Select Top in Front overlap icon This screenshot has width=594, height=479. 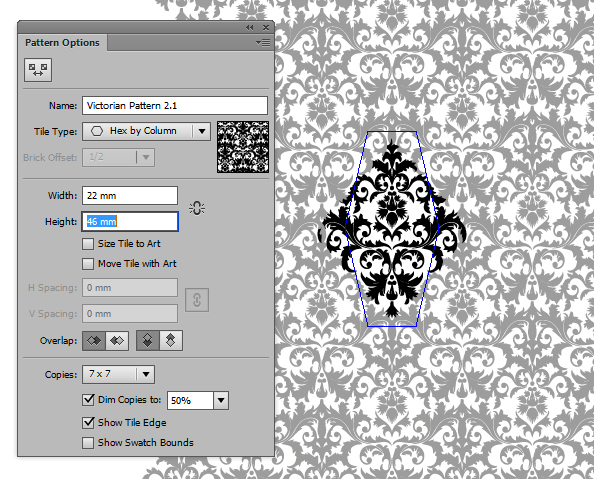[148, 340]
